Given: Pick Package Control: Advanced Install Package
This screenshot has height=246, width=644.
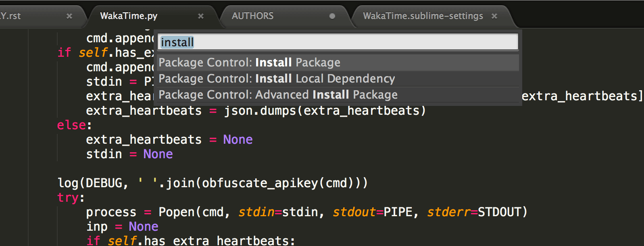Looking at the screenshot, I should (278, 95).
